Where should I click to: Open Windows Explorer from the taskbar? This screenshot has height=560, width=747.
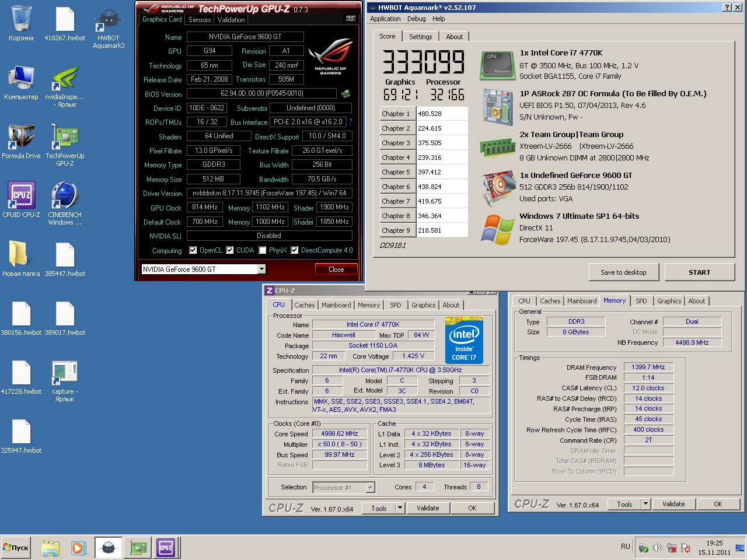pos(50,548)
